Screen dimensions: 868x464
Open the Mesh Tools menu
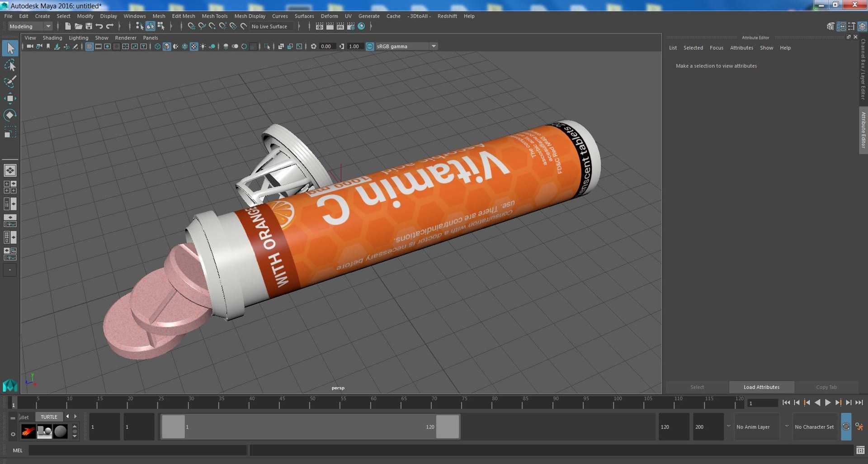pyautogui.click(x=215, y=16)
